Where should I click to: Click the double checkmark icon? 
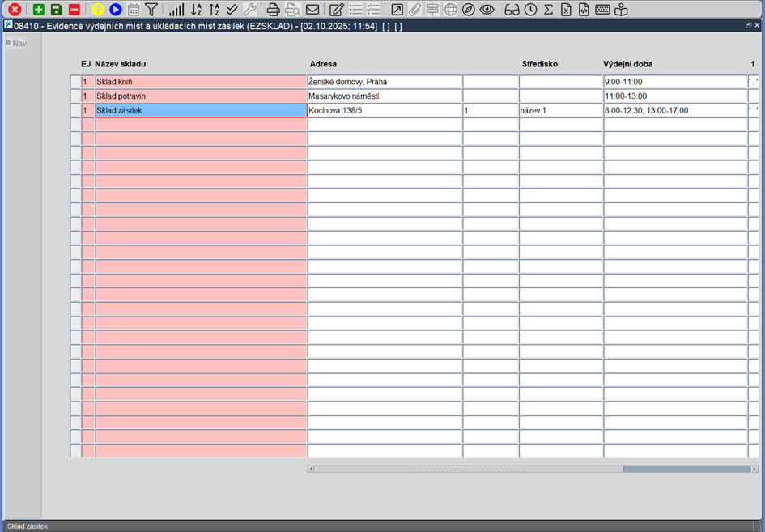pyautogui.click(x=232, y=9)
